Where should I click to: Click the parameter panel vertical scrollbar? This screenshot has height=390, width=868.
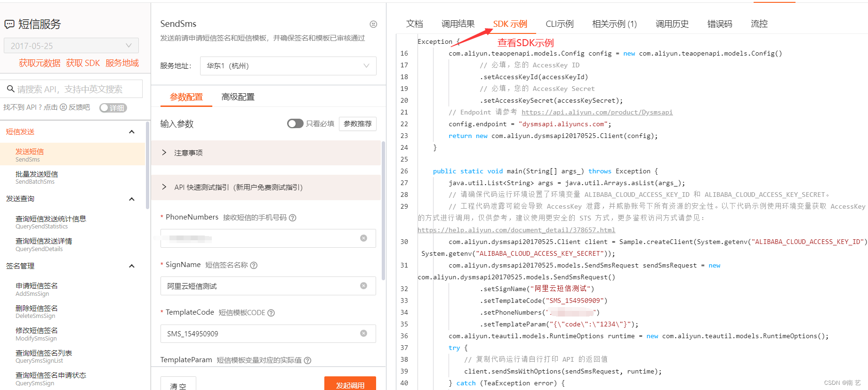click(383, 211)
